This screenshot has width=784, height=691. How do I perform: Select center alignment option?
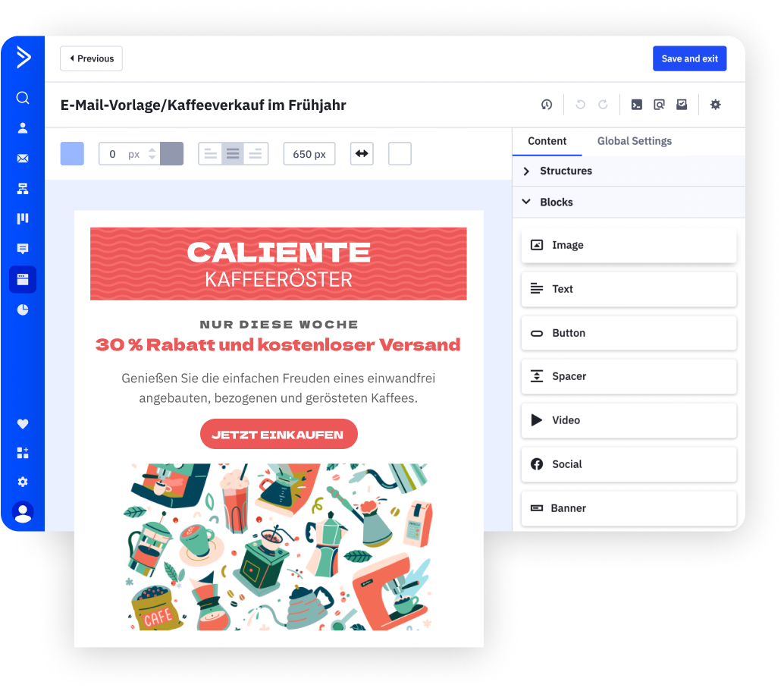(x=233, y=154)
